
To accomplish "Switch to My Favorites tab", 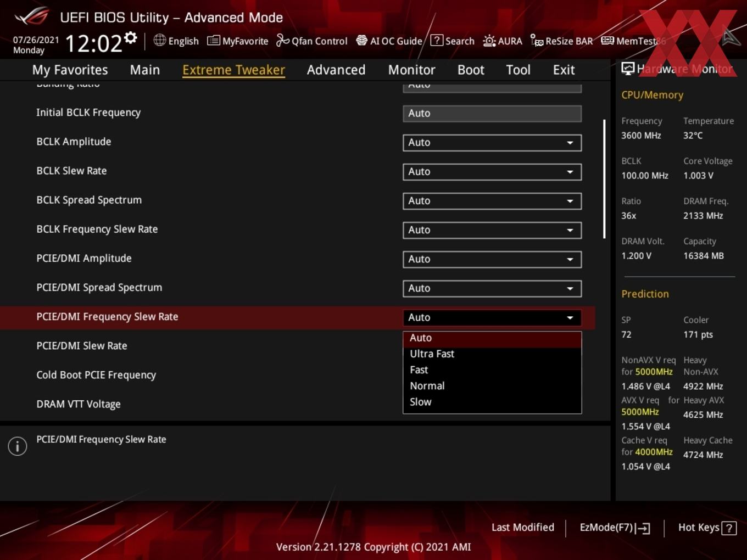I will click(x=70, y=70).
